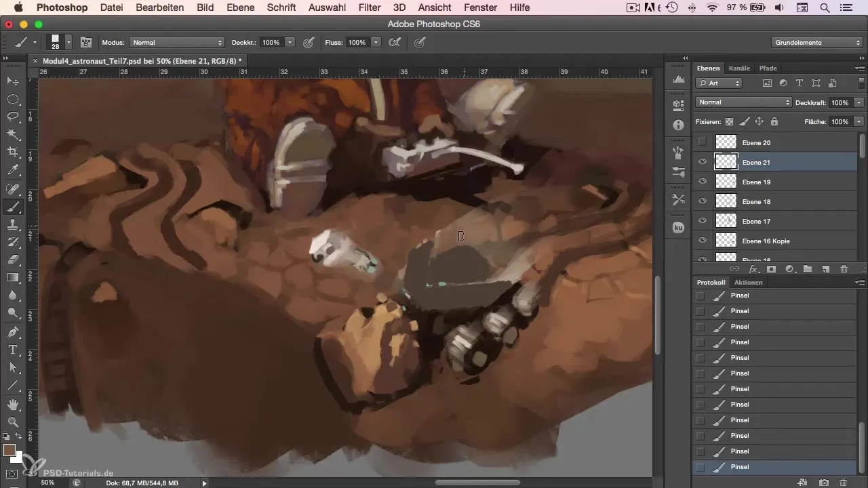Open the Grundelemente workspace dropdown

(x=817, y=42)
